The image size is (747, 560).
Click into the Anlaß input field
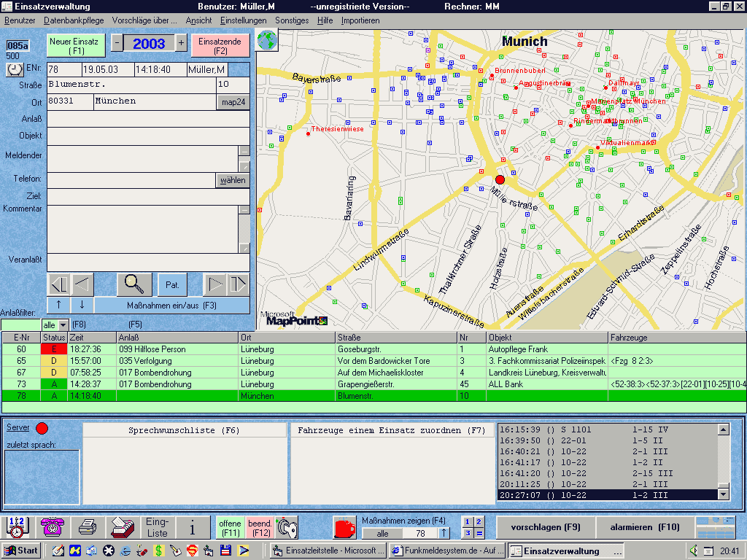(148, 119)
